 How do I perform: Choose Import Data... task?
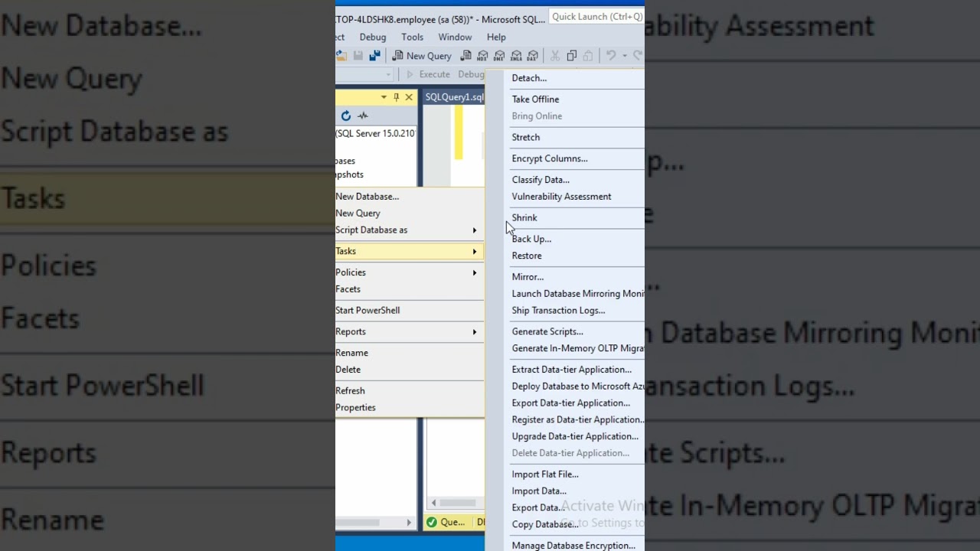coord(565,491)
